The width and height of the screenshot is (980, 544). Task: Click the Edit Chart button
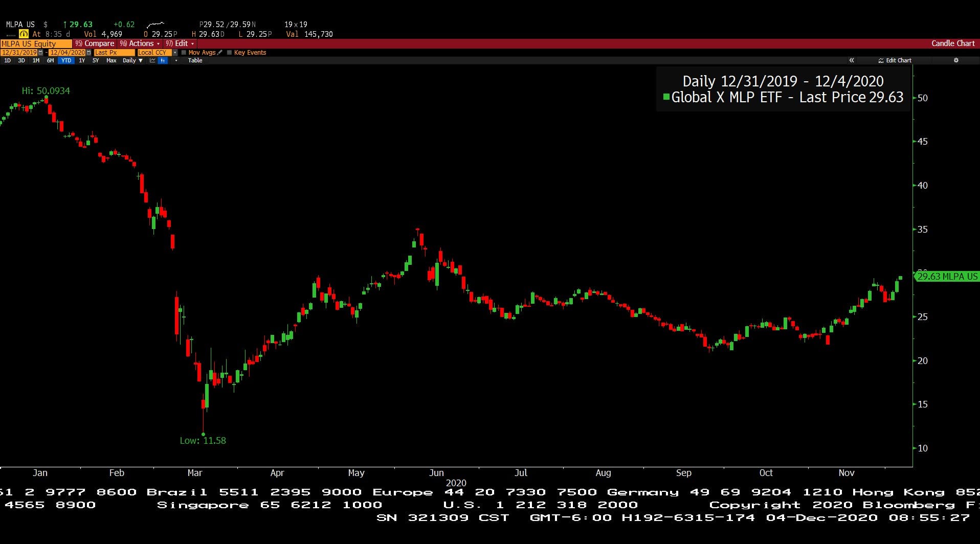click(x=895, y=60)
